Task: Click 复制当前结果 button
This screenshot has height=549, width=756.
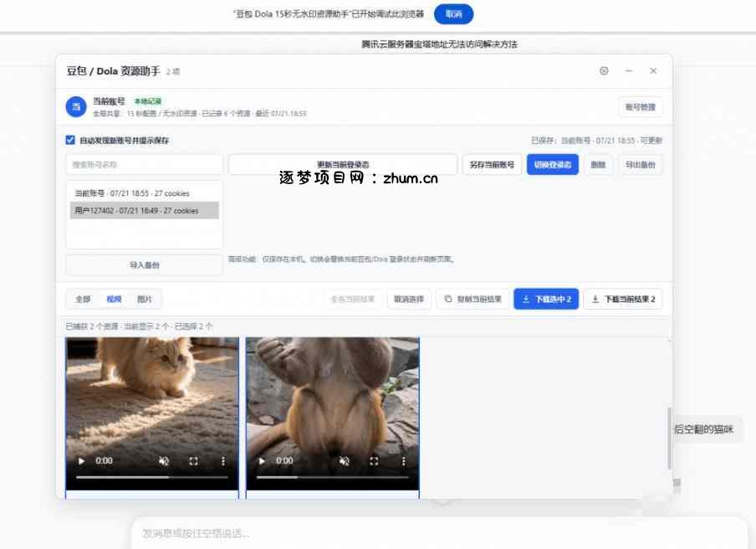Action: point(472,299)
